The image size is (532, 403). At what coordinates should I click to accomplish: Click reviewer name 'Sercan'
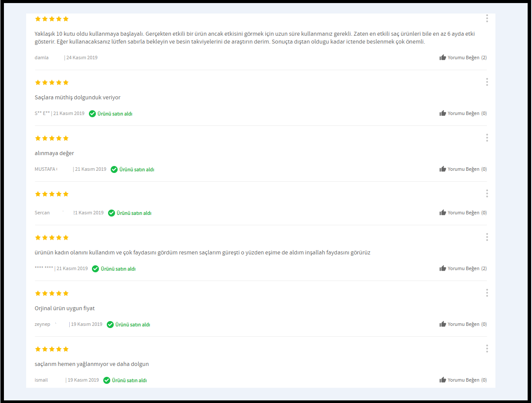point(42,213)
